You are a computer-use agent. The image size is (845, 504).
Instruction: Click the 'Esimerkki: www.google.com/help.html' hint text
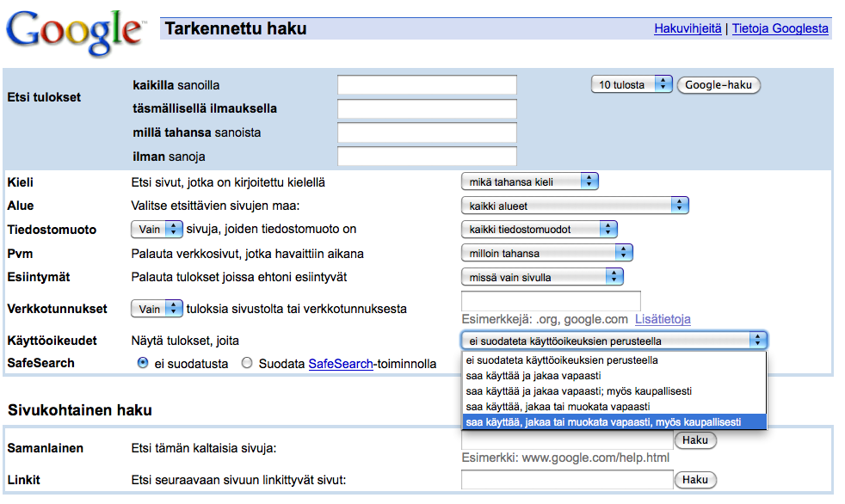click(x=565, y=458)
